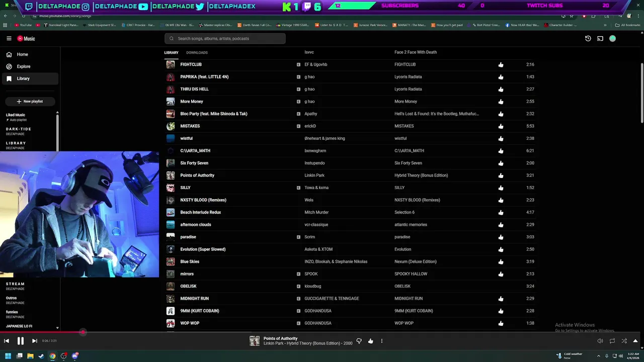Focus the search songs input field
The height and width of the screenshot is (362, 644).
coord(225,38)
